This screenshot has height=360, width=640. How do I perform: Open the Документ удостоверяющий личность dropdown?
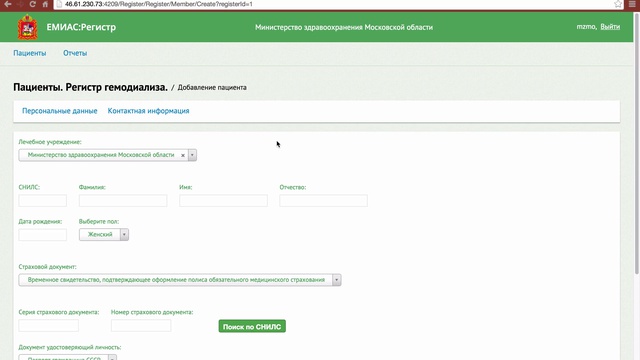click(x=68, y=358)
